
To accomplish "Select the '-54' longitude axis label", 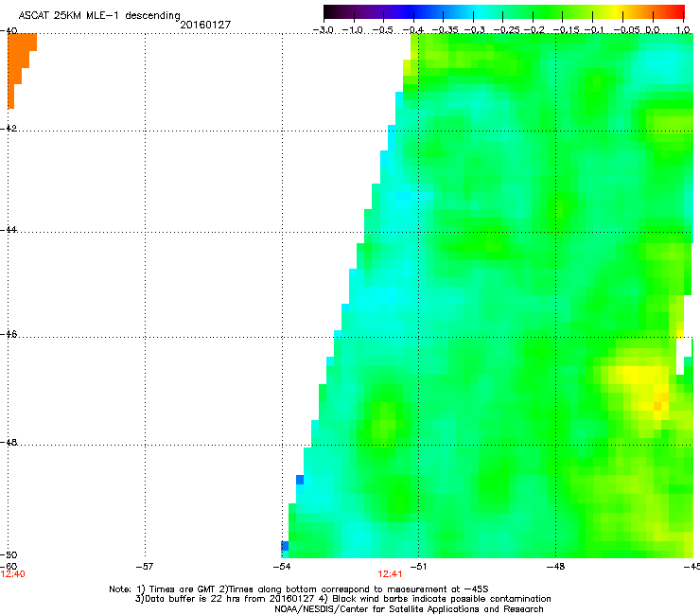I will [282, 567].
